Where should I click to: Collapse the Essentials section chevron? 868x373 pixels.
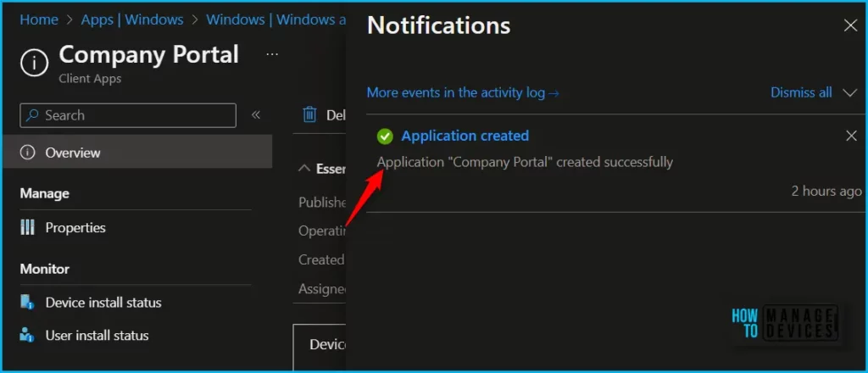pyautogui.click(x=304, y=168)
